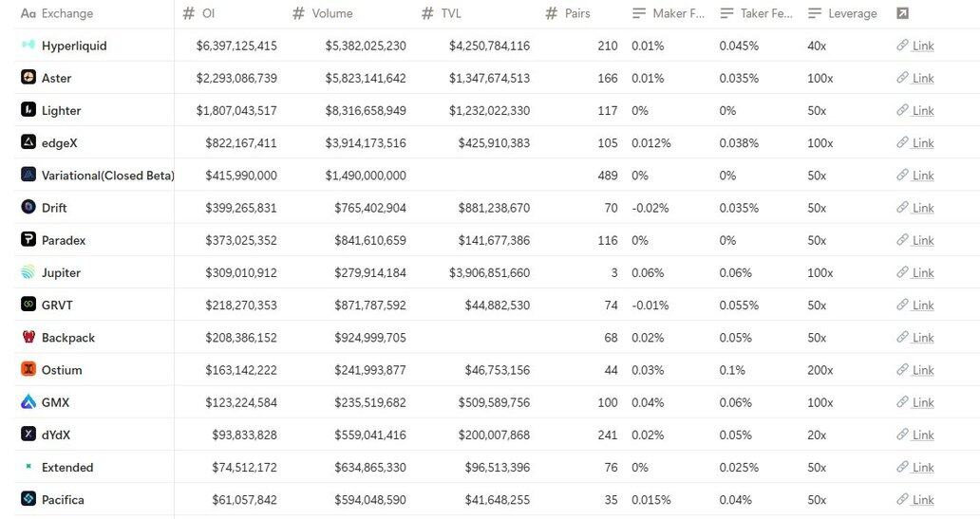Click the dYdX exchange logo icon
The image size is (980, 519).
click(x=28, y=435)
